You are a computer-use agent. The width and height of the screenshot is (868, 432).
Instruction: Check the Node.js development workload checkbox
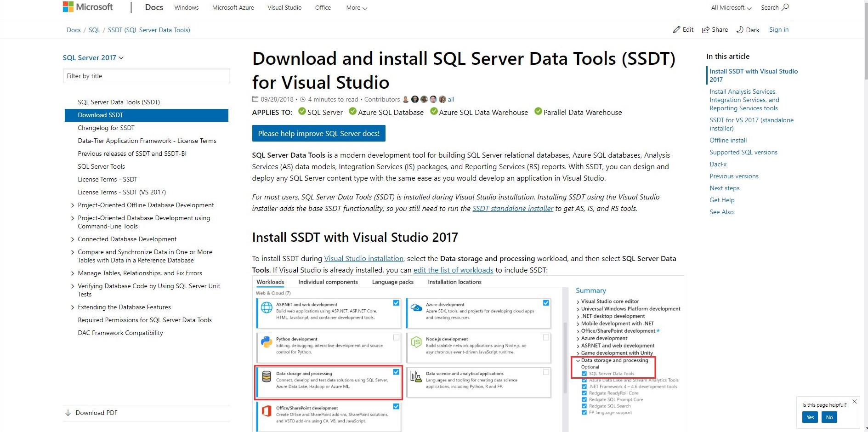tap(546, 338)
